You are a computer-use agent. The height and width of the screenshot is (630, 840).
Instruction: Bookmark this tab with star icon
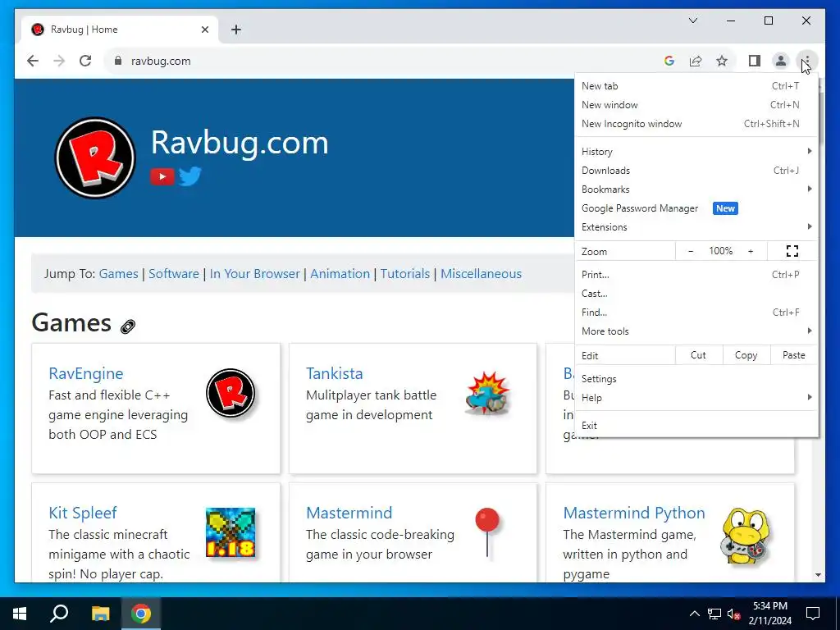click(722, 61)
